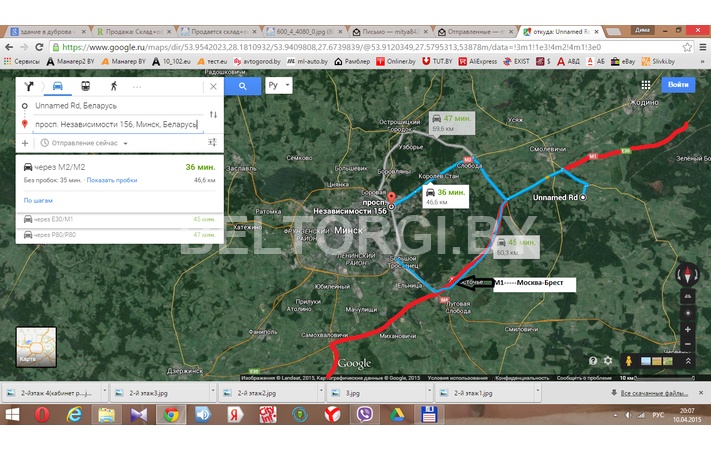711x450 pixels.
Task: Open more travel modes ellipsis
Action: [137, 86]
